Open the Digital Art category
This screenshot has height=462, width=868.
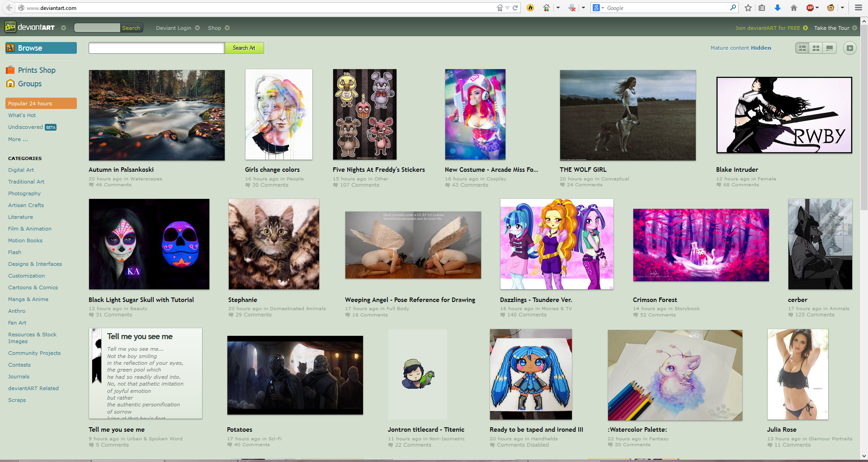click(21, 170)
